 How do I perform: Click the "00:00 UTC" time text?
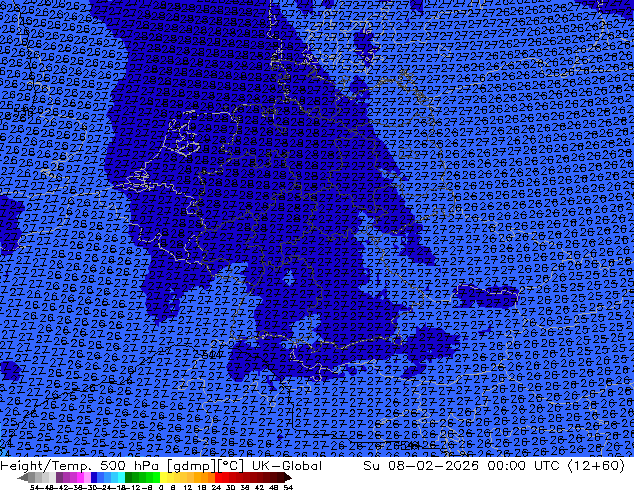coord(525,466)
